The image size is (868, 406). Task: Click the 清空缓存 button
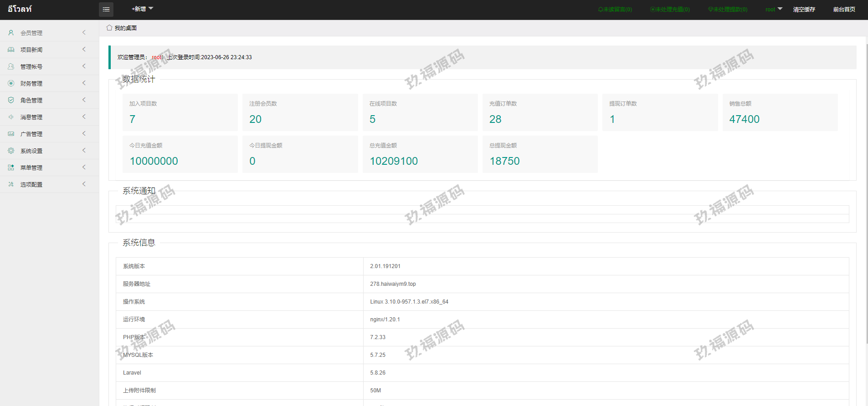pyautogui.click(x=804, y=10)
